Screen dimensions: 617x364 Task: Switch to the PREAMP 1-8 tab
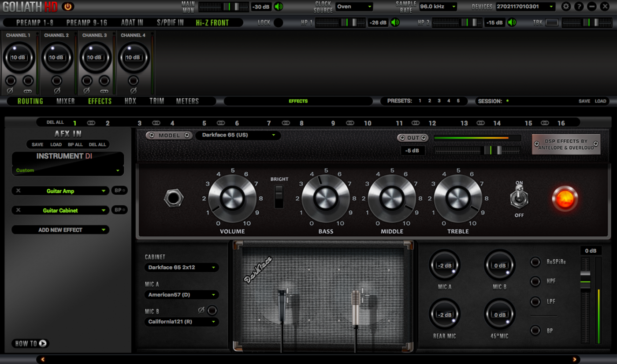(35, 22)
